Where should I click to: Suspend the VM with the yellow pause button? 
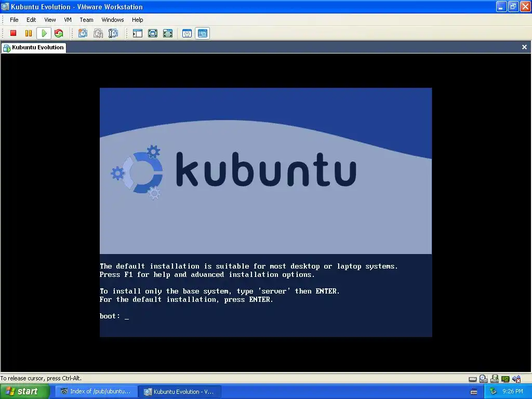point(29,33)
